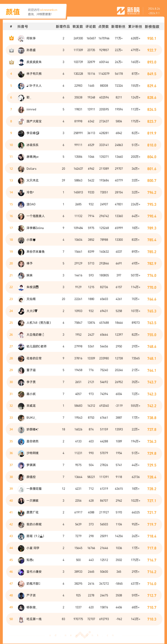
Task: Sort by the 点赞数 column header
Action: 103,26
